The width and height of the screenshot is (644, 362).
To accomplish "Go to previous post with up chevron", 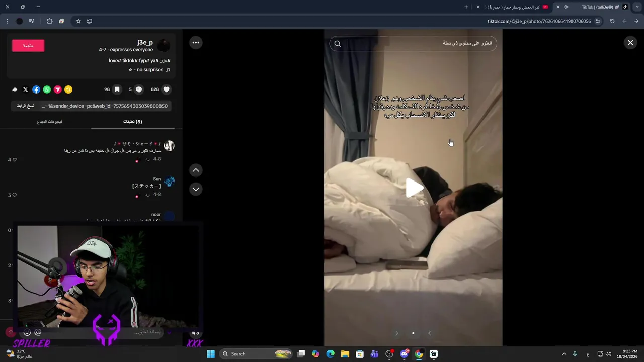I will coord(196,170).
